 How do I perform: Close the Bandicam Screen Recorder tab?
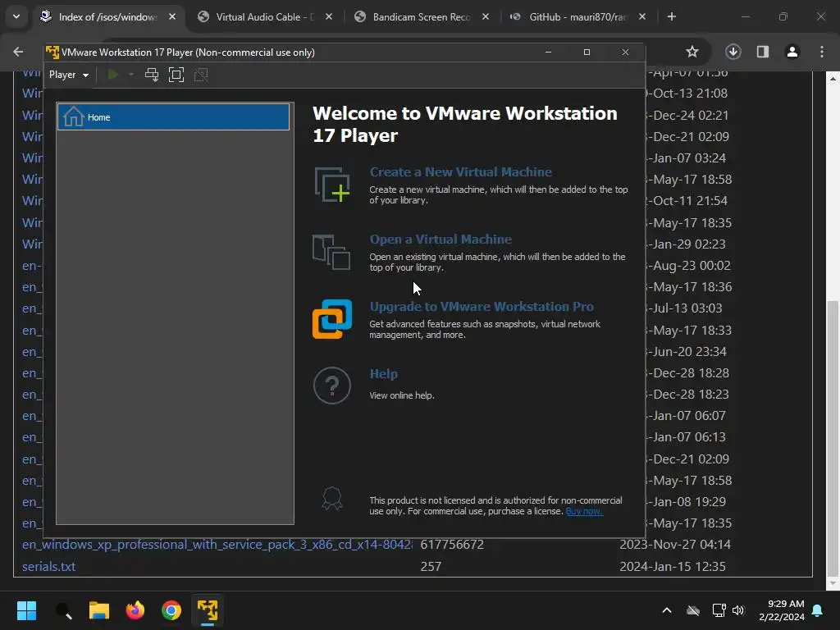(486, 16)
